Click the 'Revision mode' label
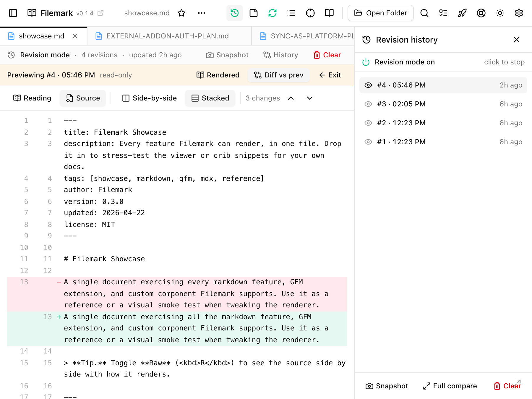Image resolution: width=532 pixels, height=399 pixels. 45,55
